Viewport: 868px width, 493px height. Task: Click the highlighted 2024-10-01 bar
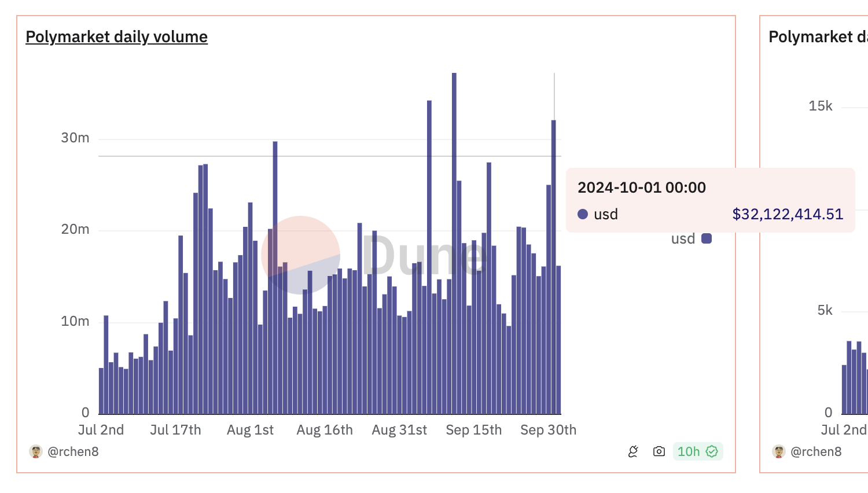point(554,267)
